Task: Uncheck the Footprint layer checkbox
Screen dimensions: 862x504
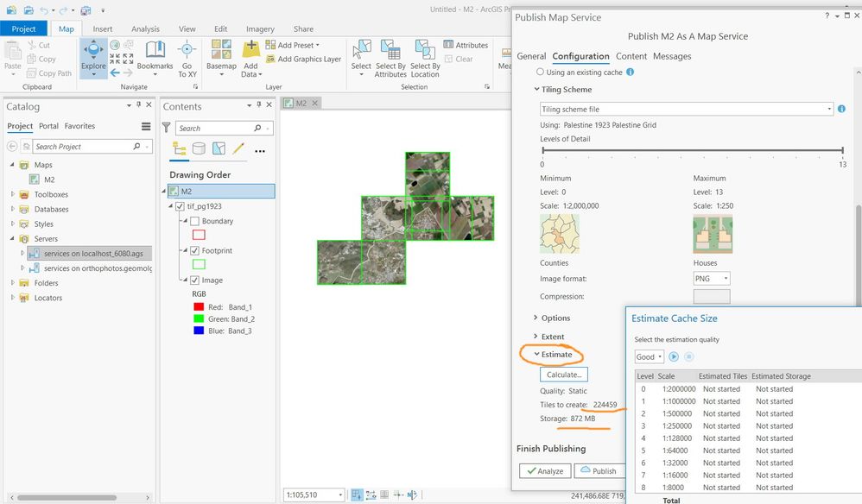Action: [194, 250]
